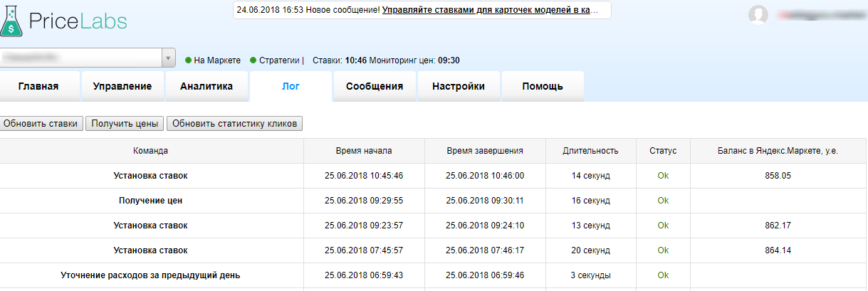This screenshot has height=291, width=868.
Task: Click Обновить статистику кликов button
Action: [x=234, y=123]
